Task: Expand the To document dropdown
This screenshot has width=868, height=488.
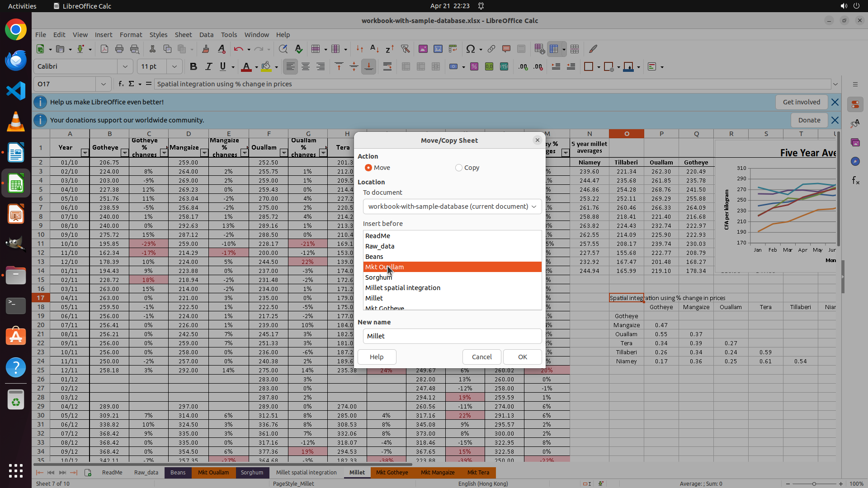Action: [452, 206]
